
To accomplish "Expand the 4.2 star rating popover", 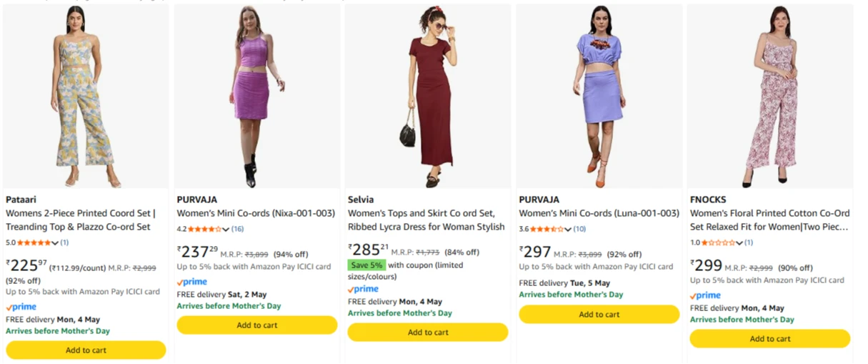I will [226, 229].
